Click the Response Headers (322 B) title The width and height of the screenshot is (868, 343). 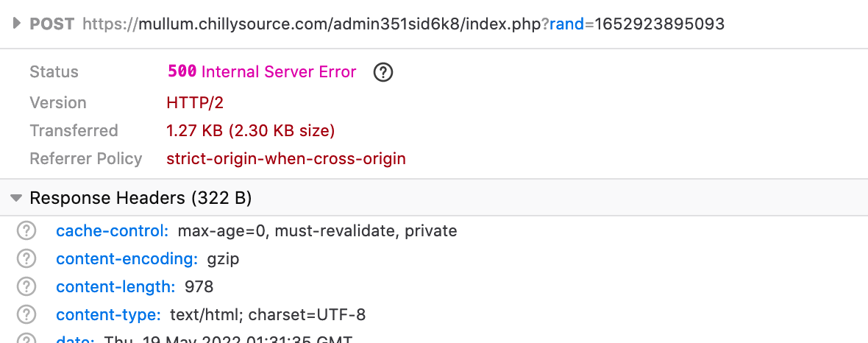[x=140, y=198]
